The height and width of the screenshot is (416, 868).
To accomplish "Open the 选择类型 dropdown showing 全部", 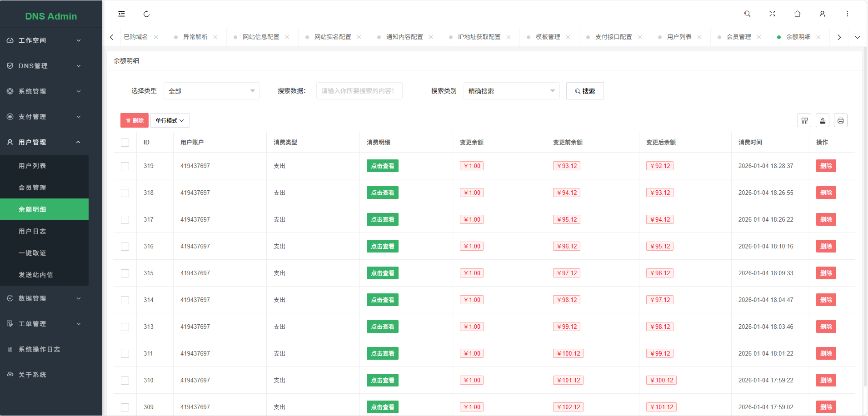I will [211, 91].
